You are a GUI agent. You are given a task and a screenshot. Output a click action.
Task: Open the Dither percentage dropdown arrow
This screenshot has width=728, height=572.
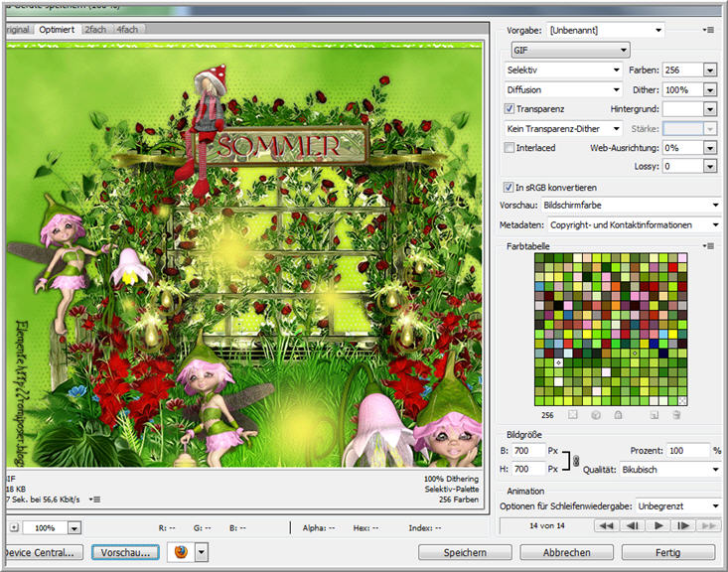710,89
